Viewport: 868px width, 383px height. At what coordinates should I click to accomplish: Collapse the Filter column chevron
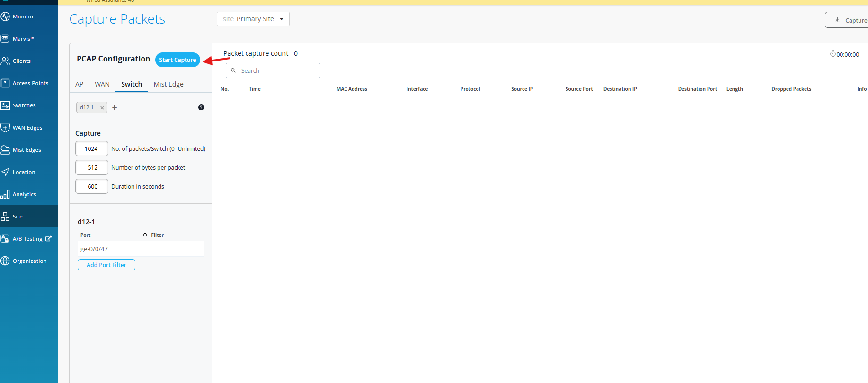tap(145, 235)
